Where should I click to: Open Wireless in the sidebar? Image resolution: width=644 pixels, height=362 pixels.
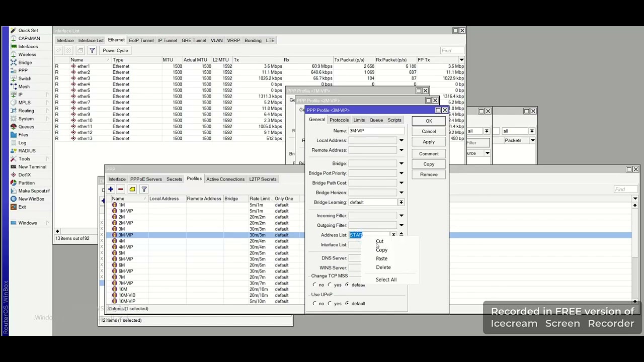(27, 54)
